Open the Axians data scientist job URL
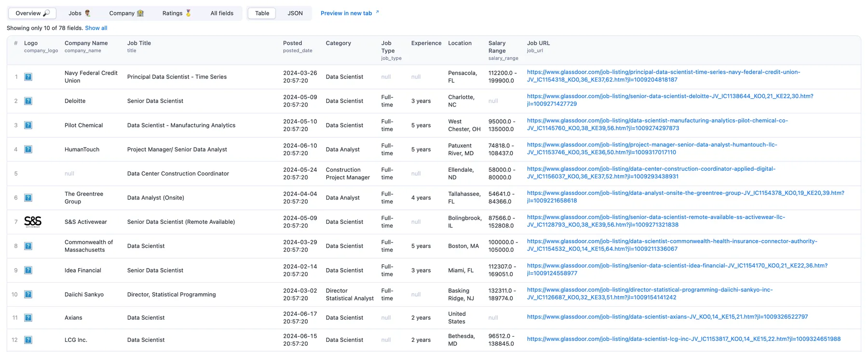The image size is (868, 352). click(667, 317)
